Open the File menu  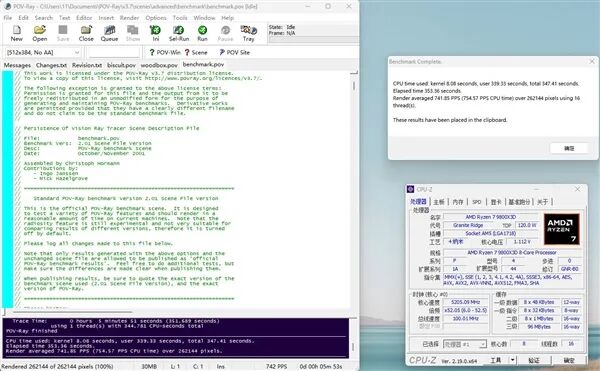click(8, 18)
